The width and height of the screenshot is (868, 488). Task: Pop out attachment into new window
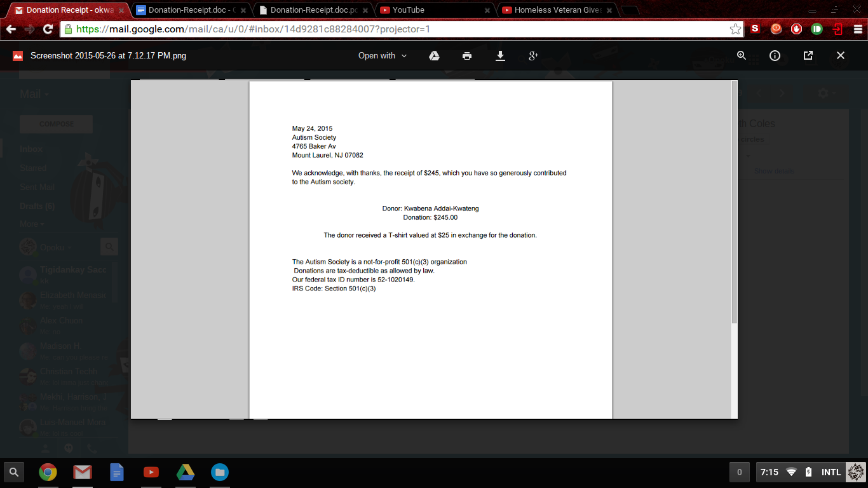808,55
